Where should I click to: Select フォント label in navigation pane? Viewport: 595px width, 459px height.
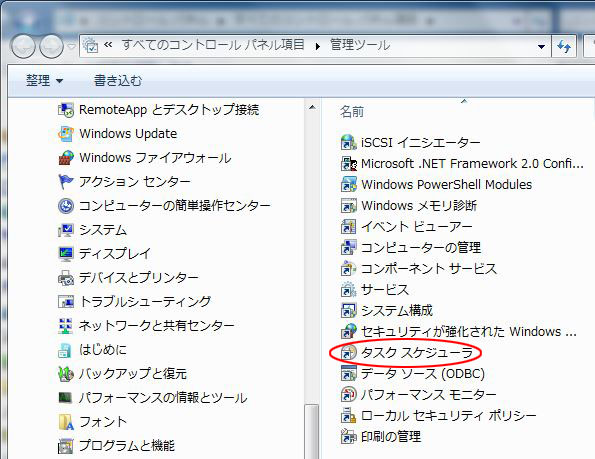[103, 422]
